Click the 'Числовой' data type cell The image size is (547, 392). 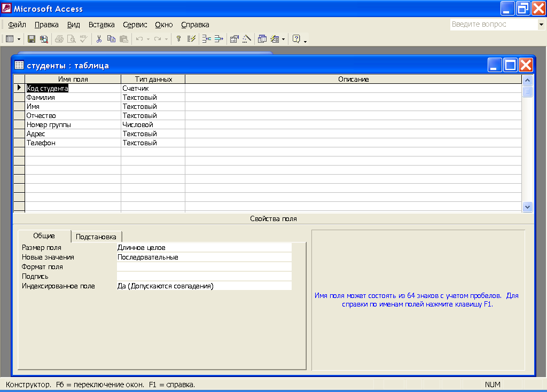pos(153,124)
